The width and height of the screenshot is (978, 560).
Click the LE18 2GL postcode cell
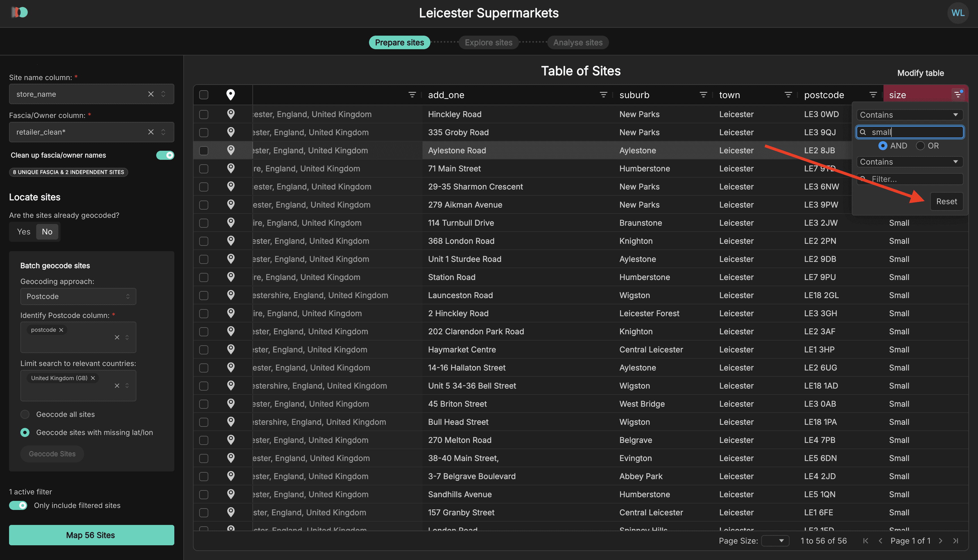pos(821,295)
